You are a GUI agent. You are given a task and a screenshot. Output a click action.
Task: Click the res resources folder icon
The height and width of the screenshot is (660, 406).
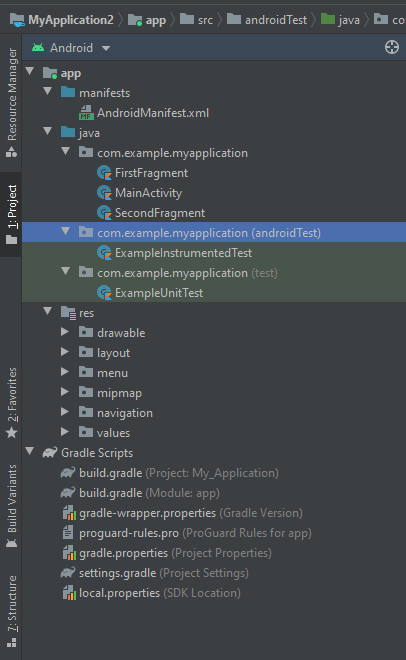pos(68,313)
